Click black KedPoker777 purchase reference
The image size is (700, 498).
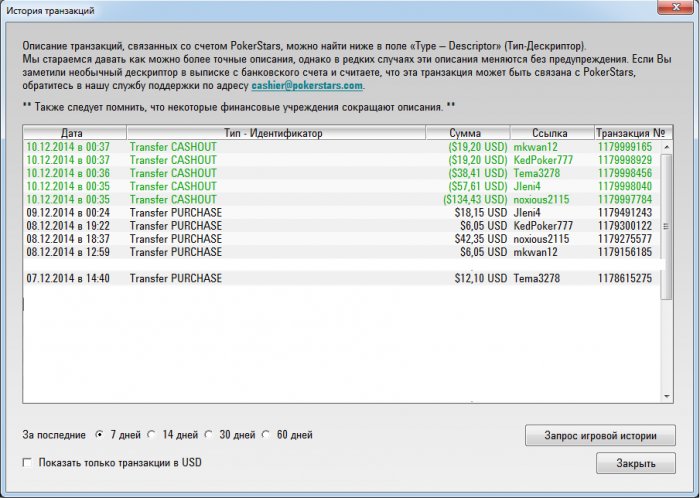[543, 226]
